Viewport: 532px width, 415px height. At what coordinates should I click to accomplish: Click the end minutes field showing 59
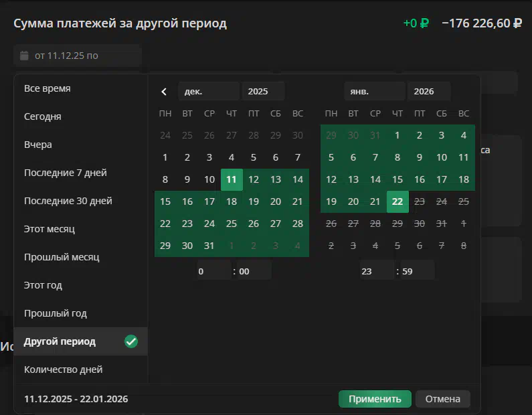tap(417, 271)
